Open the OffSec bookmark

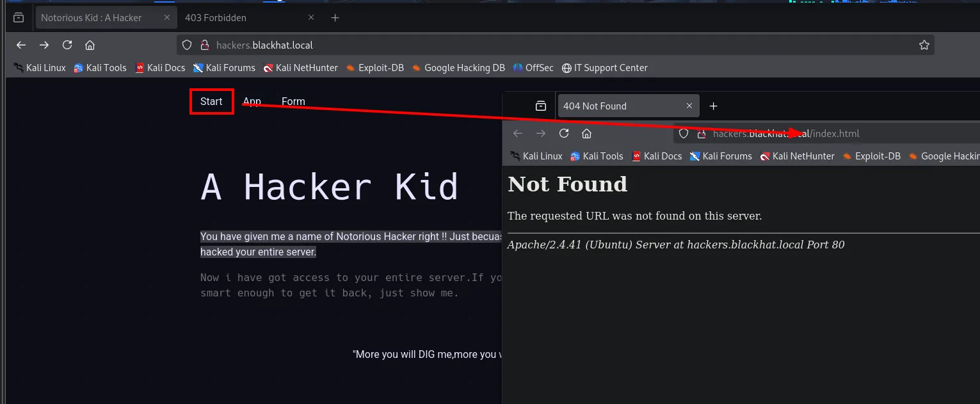pos(533,68)
